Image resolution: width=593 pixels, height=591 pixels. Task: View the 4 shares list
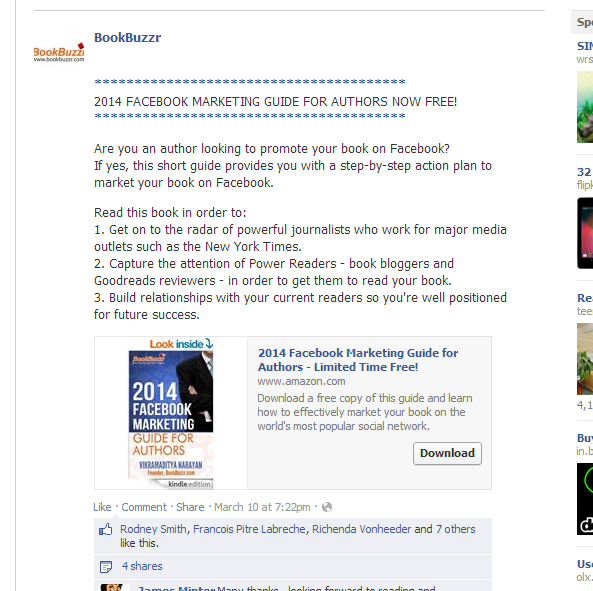(x=142, y=566)
